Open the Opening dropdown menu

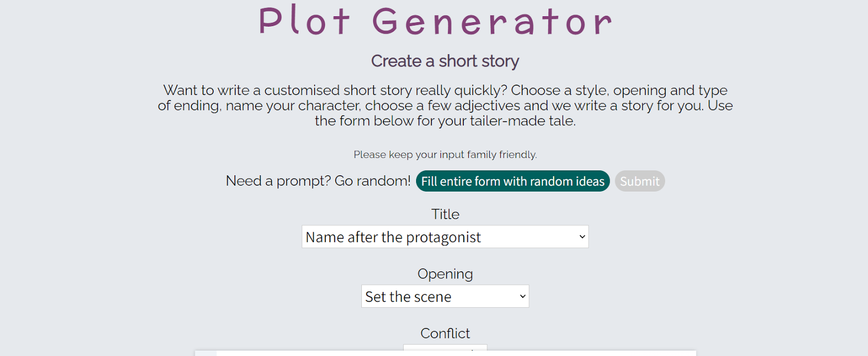(x=445, y=297)
